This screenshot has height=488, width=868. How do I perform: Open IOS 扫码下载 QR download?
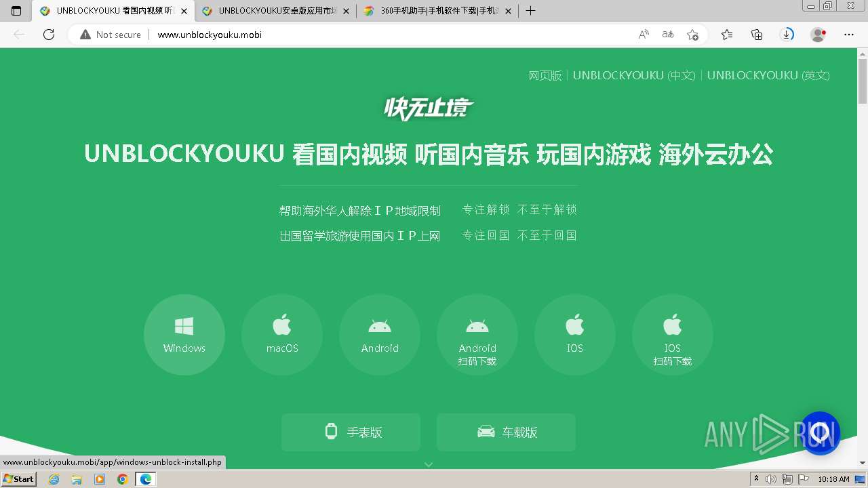click(673, 334)
